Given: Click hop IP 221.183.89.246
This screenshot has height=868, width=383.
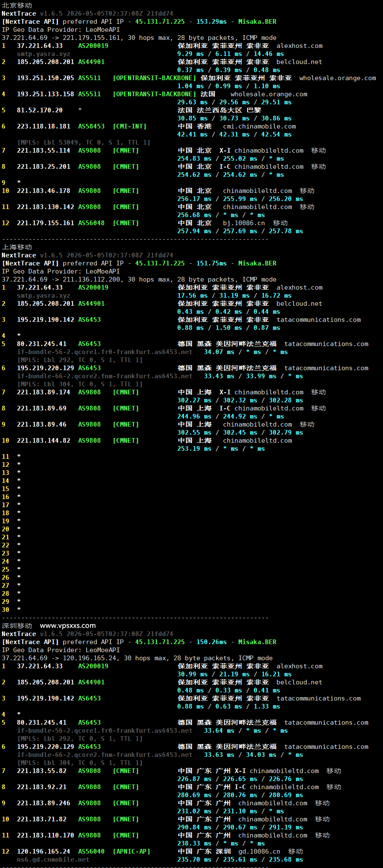Looking at the screenshot, I should tap(44, 803).
